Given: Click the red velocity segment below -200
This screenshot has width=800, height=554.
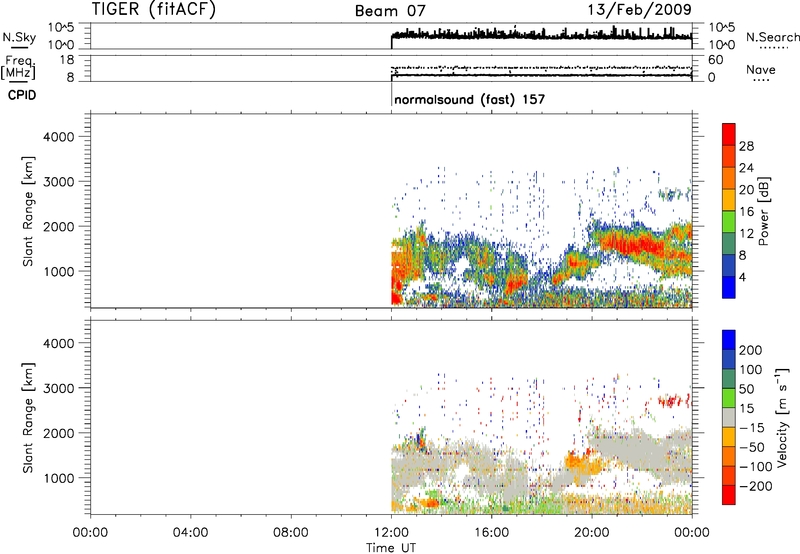Looking at the screenshot, I should pyautogui.click(x=729, y=495).
